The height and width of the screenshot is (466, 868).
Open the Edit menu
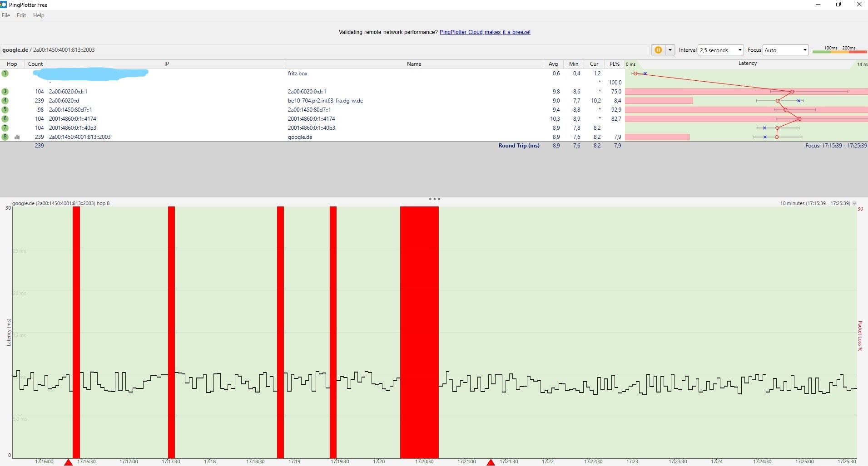[x=21, y=15]
